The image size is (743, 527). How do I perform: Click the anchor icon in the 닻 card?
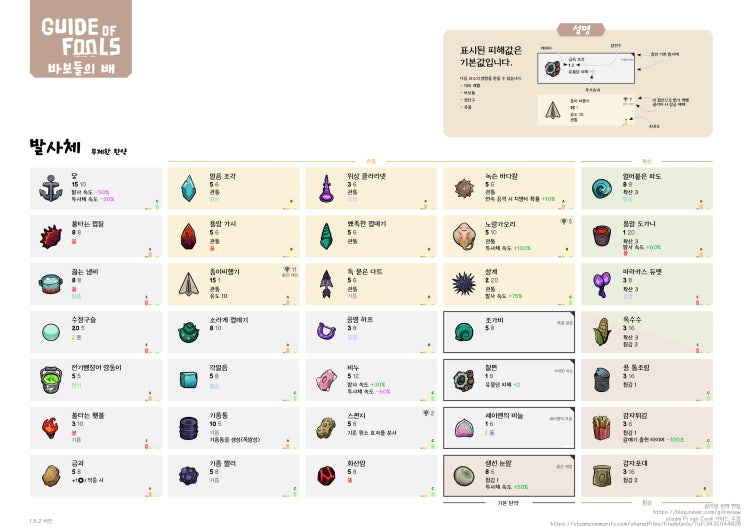[x=51, y=188]
